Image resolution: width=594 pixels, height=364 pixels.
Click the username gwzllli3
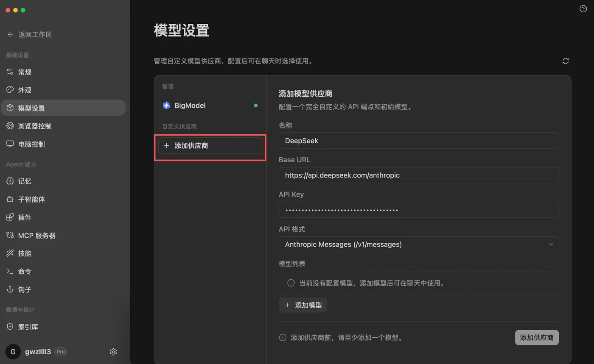tap(38, 352)
